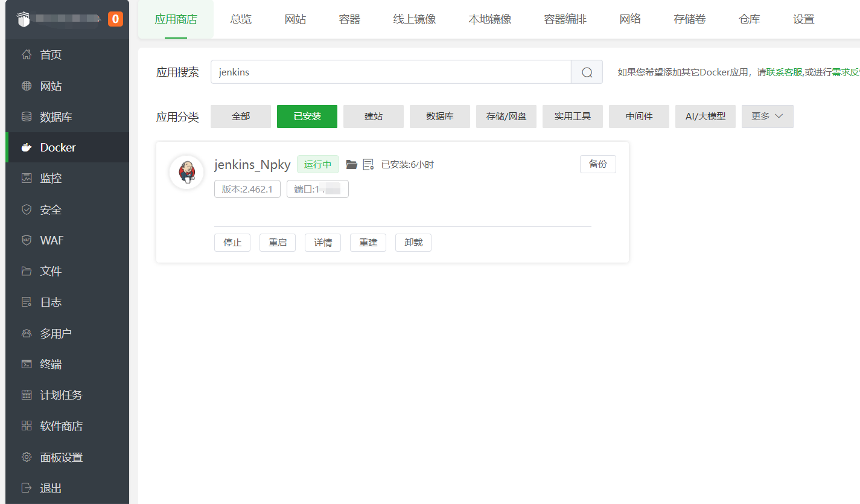Click the search magnifier button
Viewport: 860px width, 504px height.
[587, 72]
